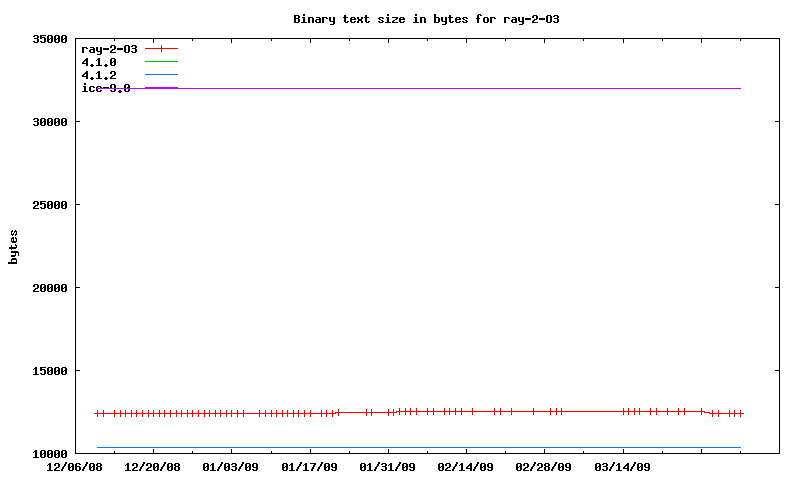Click the 4.1.2 legend label

pos(99,75)
